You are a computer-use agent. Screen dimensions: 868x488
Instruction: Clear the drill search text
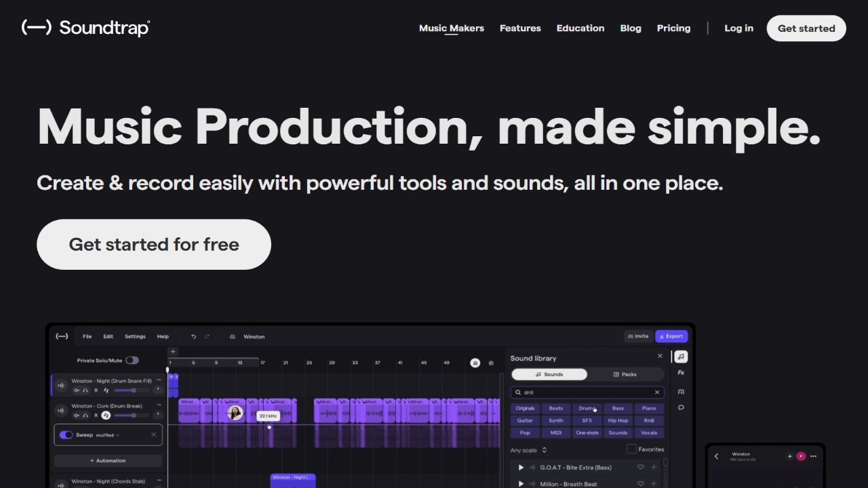pyautogui.click(x=656, y=392)
